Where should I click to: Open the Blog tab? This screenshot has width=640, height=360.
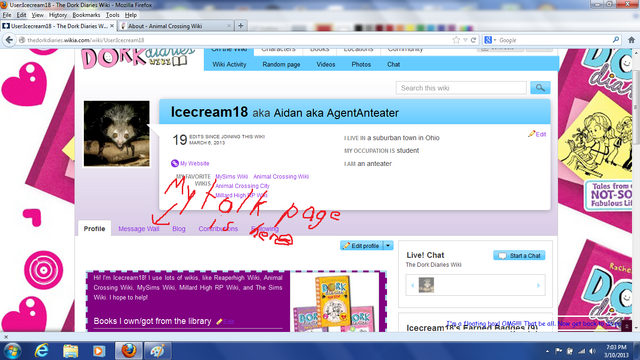[179, 229]
